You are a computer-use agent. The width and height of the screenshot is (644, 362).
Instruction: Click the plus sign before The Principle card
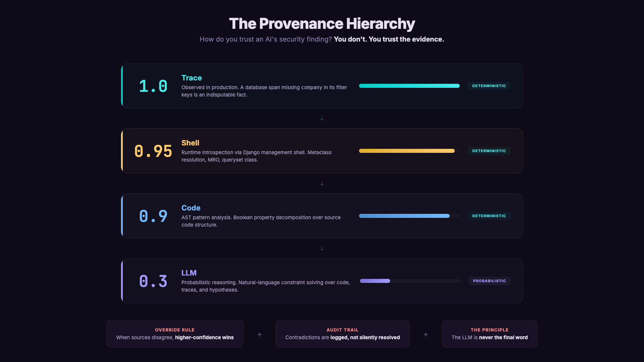coord(426,335)
